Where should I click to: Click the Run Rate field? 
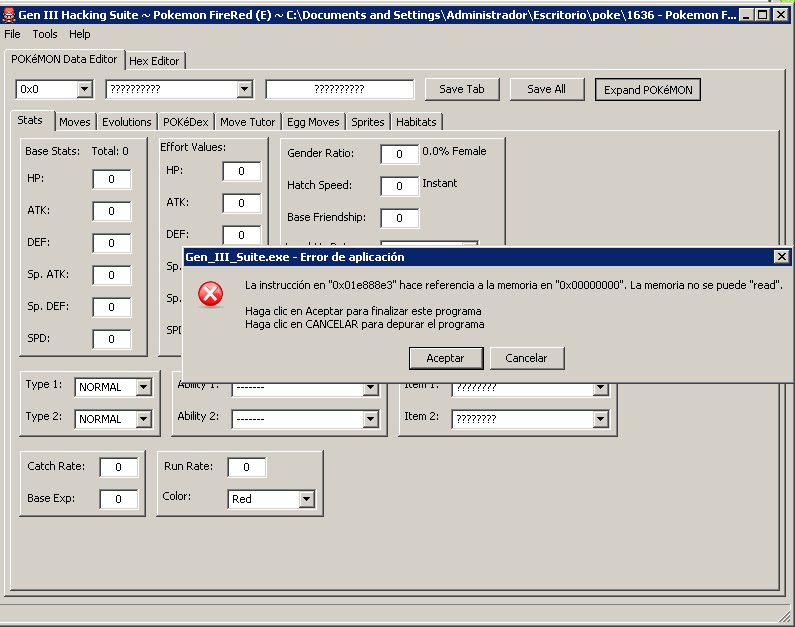[246, 467]
